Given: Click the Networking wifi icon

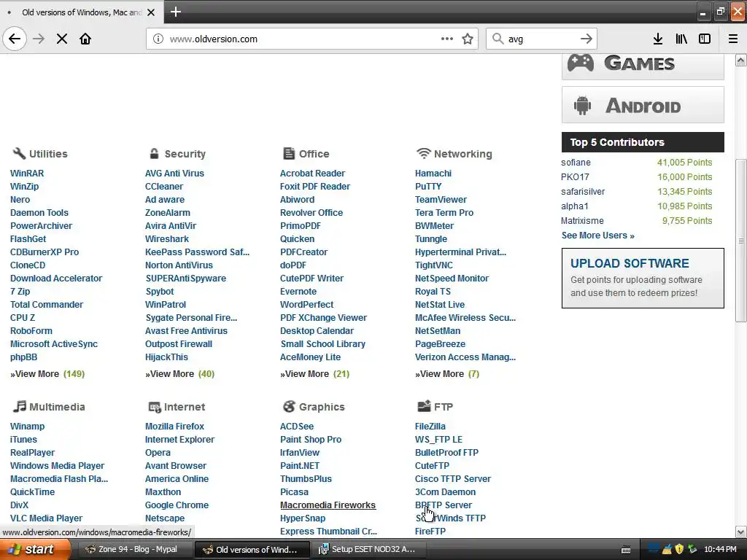Looking at the screenshot, I should (423, 153).
